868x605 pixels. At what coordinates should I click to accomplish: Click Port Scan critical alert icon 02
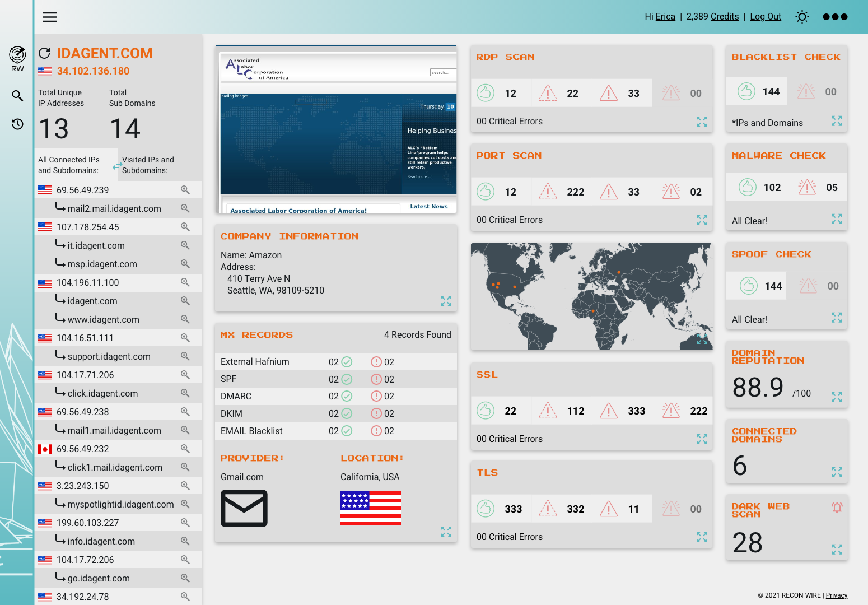click(671, 192)
